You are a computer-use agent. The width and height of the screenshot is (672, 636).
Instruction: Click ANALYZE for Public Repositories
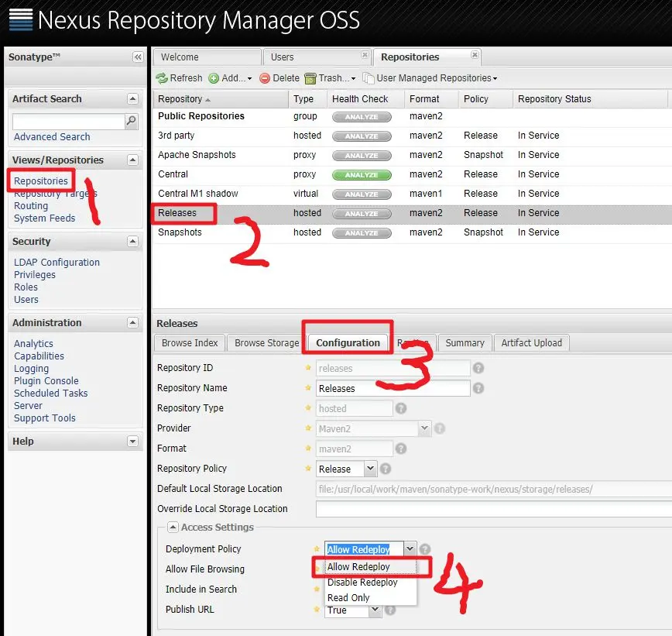point(362,117)
